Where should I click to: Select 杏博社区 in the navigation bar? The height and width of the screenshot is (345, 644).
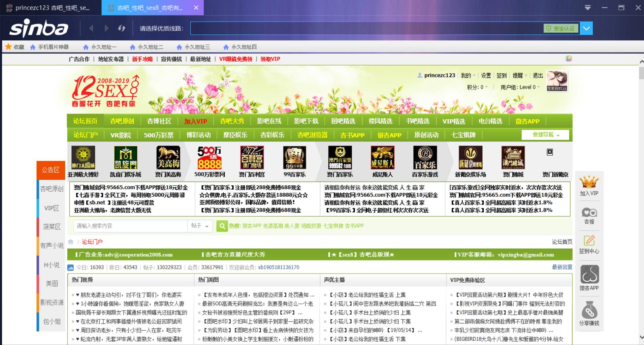pyautogui.click(x=159, y=121)
